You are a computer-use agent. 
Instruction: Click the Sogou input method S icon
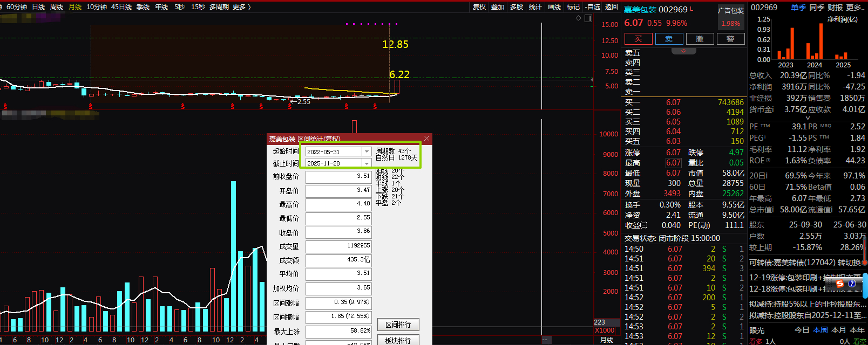coord(839,284)
